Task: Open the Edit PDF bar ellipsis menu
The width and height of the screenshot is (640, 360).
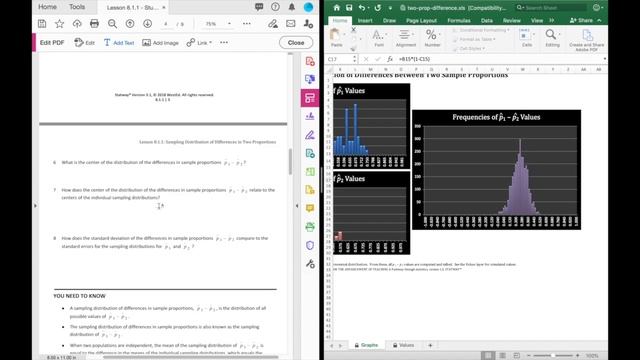Action: coord(224,42)
